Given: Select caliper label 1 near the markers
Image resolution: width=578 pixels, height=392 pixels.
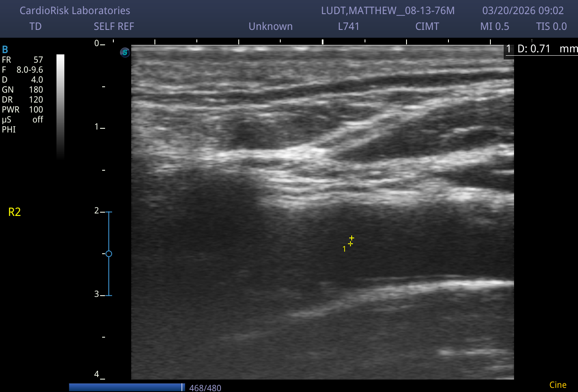Looking at the screenshot, I should click(x=344, y=249).
